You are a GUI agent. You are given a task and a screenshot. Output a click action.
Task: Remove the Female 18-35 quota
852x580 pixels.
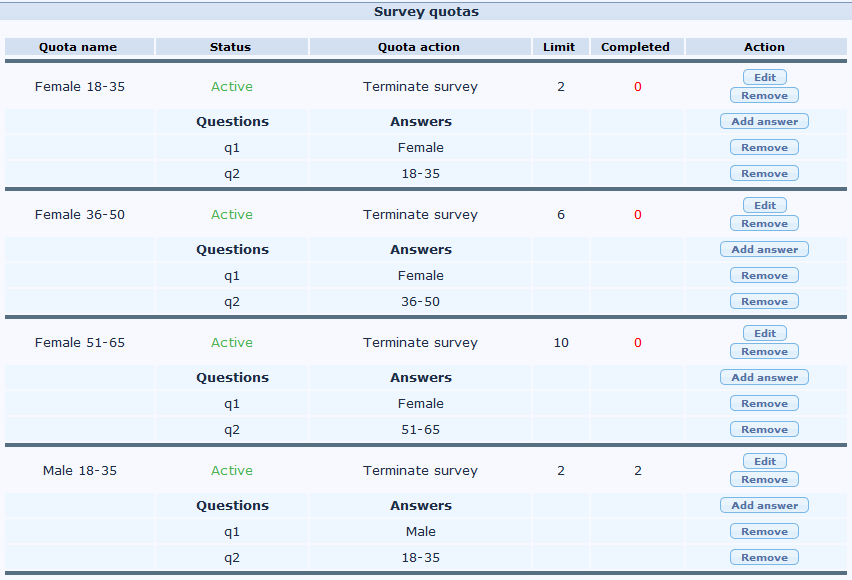click(764, 96)
